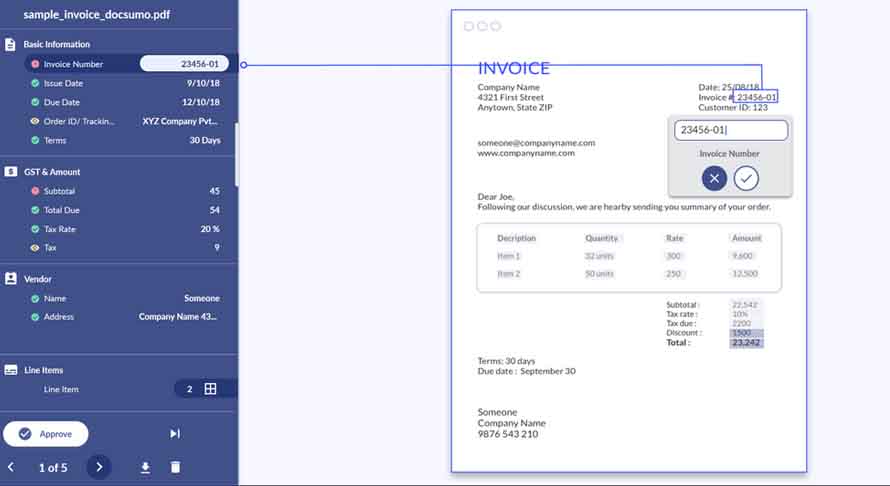Click the invoice number text box in popup

[730, 130]
